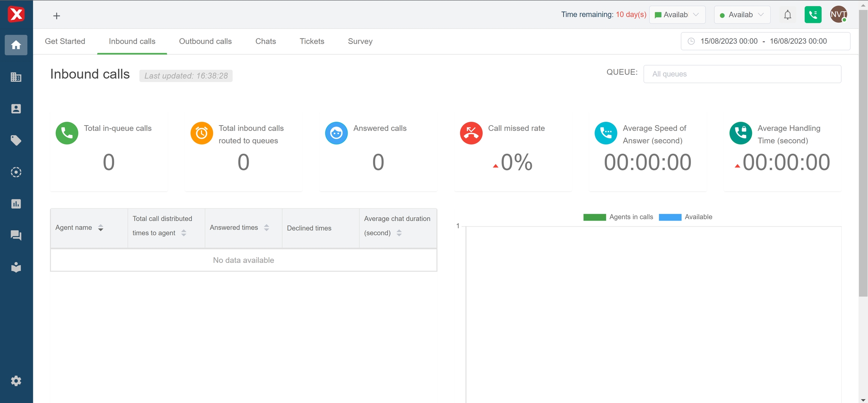This screenshot has height=403, width=868.
Task: Click the tag icon in sidebar
Action: coord(16,141)
